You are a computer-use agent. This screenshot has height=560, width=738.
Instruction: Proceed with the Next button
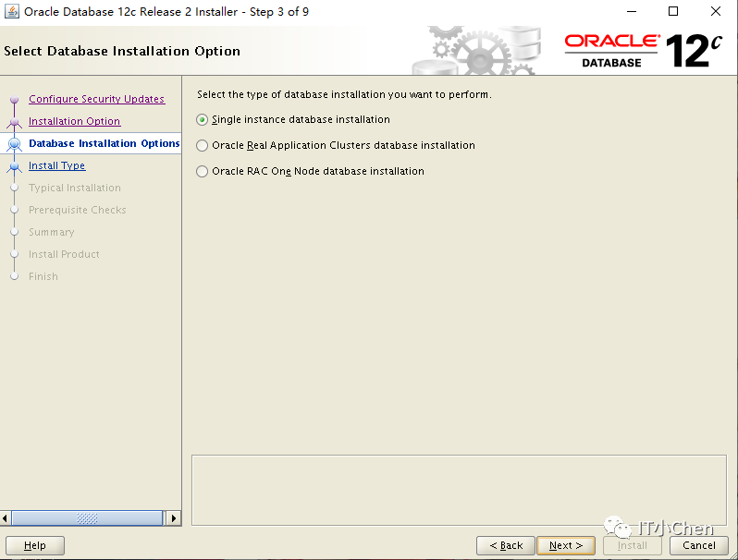click(x=566, y=545)
